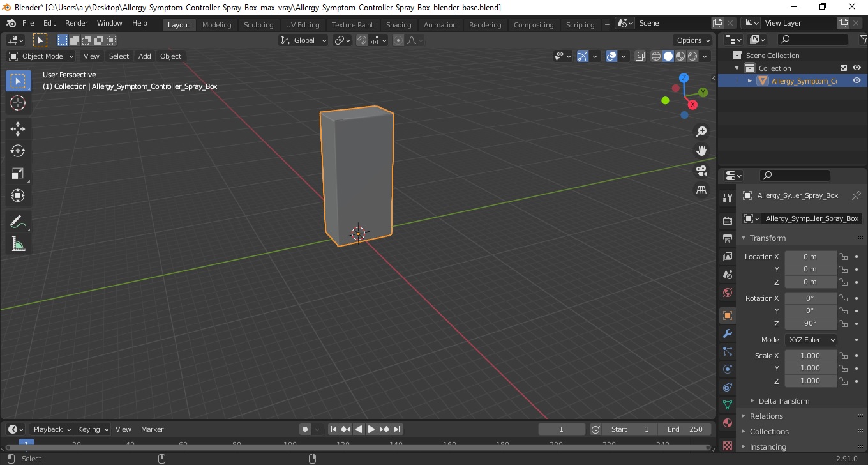Image resolution: width=868 pixels, height=465 pixels.
Task: Open the Render menu
Action: (77, 23)
